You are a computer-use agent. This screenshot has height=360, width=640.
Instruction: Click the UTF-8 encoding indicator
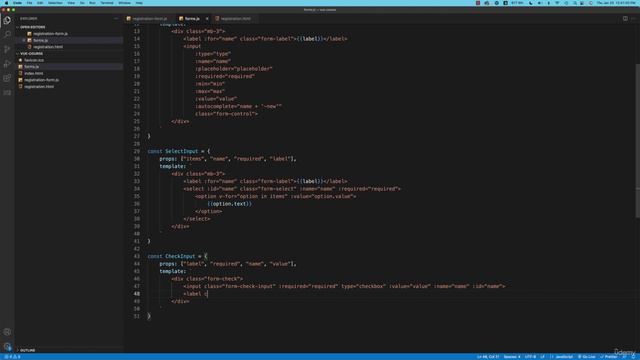[530, 357]
